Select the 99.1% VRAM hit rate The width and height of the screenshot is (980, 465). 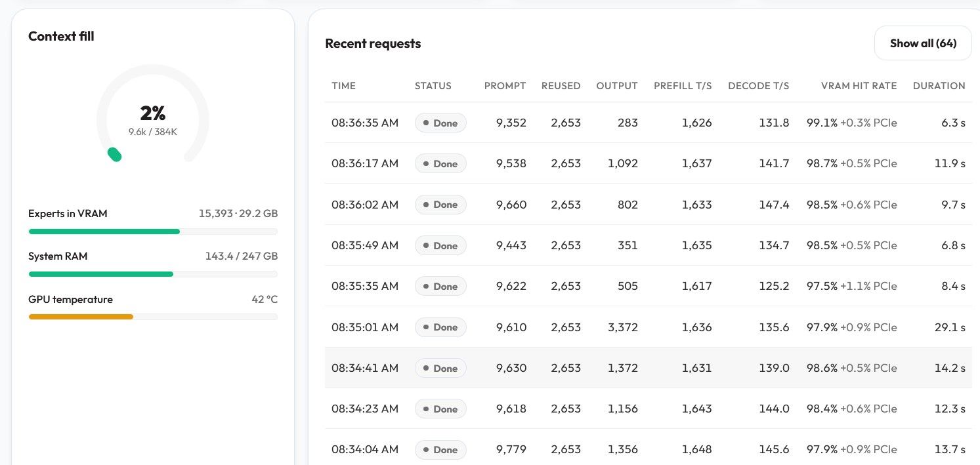pos(822,123)
